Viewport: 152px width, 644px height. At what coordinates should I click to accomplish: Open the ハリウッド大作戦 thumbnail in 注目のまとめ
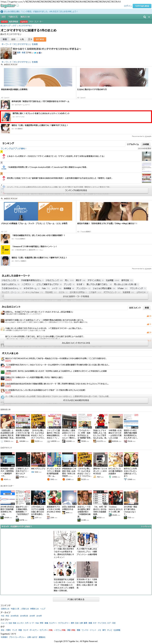pos(38,421)
